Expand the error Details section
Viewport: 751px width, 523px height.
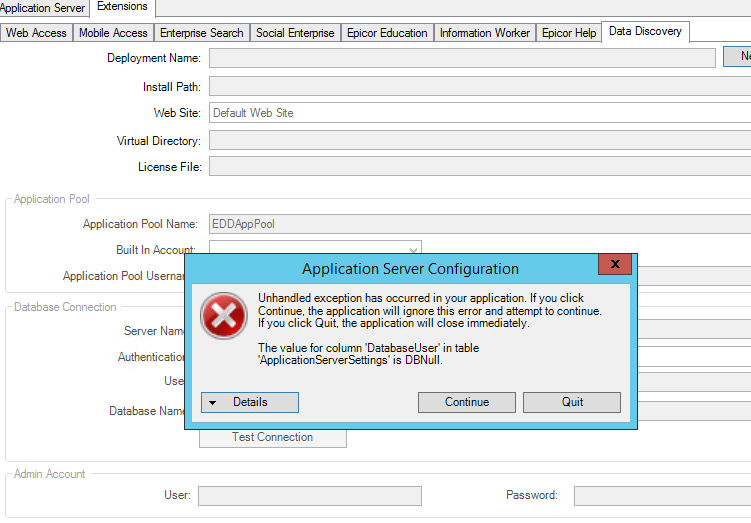coord(250,402)
